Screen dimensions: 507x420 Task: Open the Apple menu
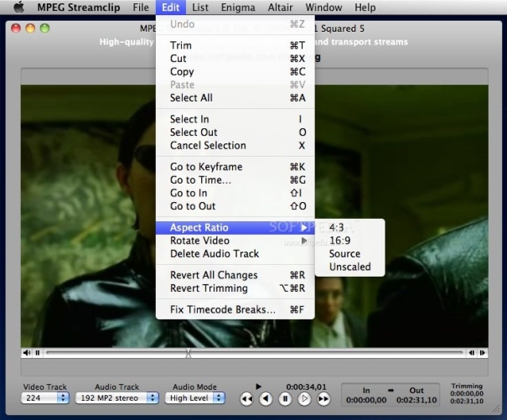coord(18,7)
